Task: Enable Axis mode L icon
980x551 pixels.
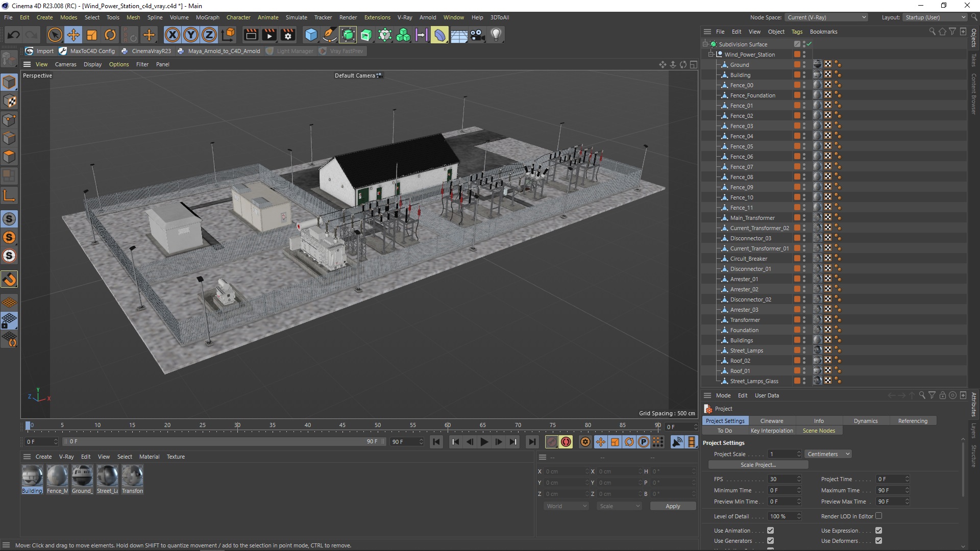Action: 9,195
